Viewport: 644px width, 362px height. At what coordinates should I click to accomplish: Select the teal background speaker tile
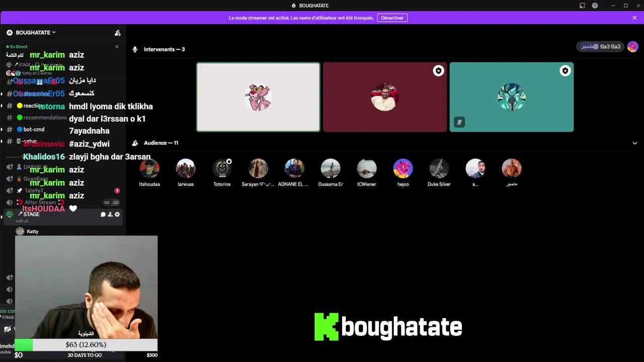(512, 97)
